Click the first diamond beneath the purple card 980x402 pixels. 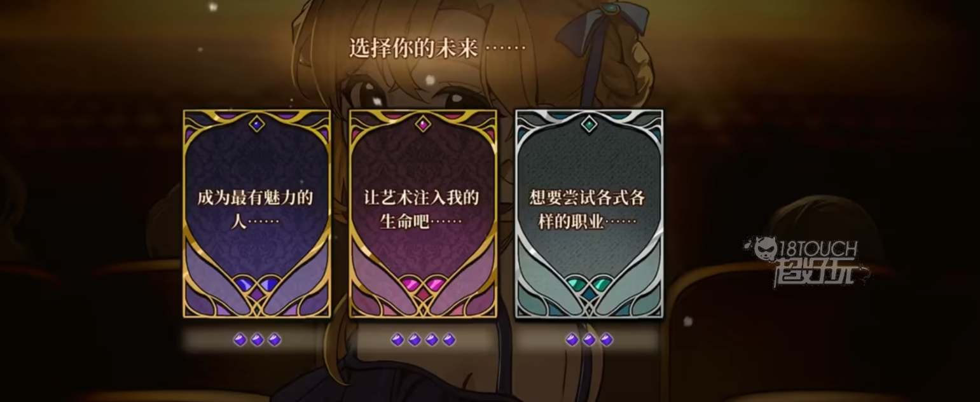click(240, 340)
